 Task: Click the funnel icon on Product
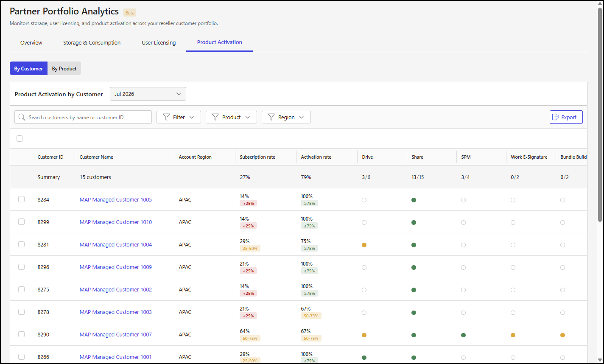click(x=215, y=117)
